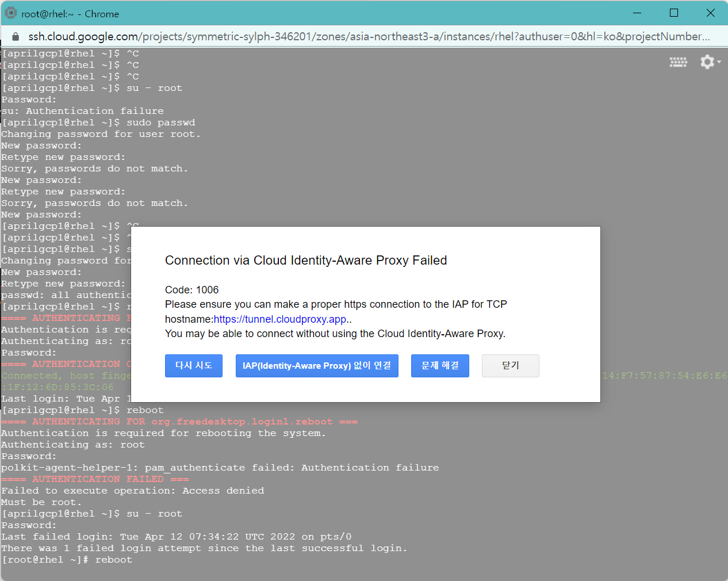Click the 'Last failed login' terminal line
Viewport: 728px width, 581px height.
click(x=177, y=537)
